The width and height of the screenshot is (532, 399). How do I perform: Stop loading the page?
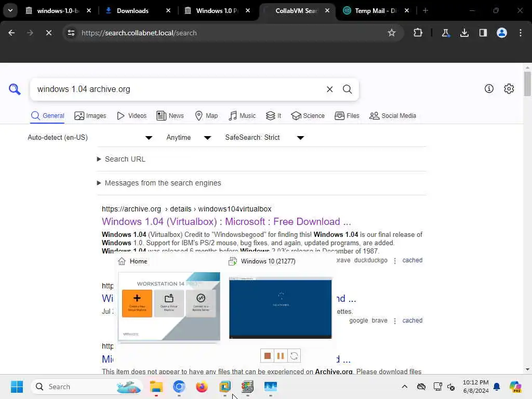[48, 33]
